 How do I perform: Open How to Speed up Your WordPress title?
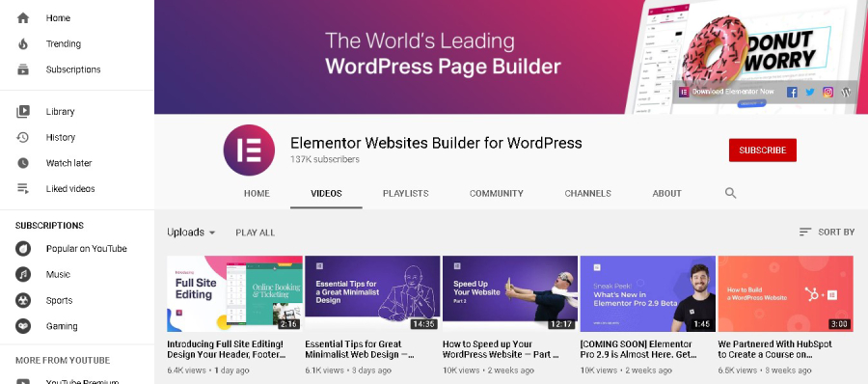(501, 349)
